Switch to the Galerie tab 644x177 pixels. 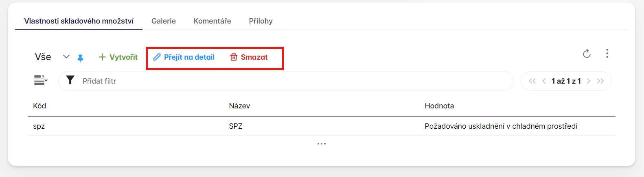pos(164,21)
